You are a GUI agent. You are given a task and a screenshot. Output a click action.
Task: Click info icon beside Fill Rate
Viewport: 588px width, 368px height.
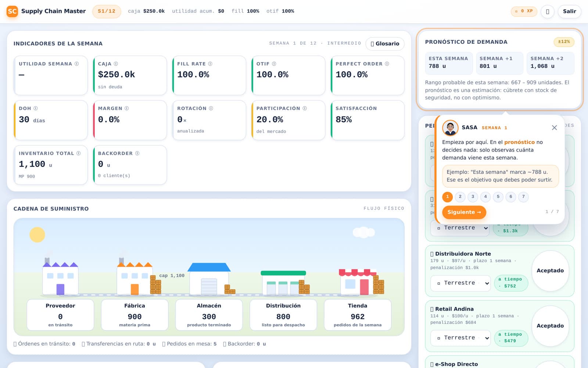pyautogui.click(x=210, y=64)
